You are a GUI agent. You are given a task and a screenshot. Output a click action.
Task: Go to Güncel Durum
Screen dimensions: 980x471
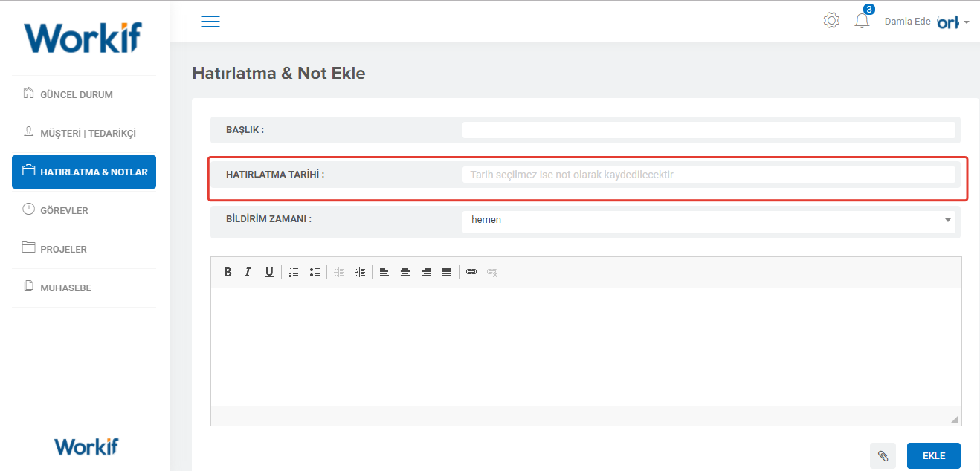pos(84,94)
